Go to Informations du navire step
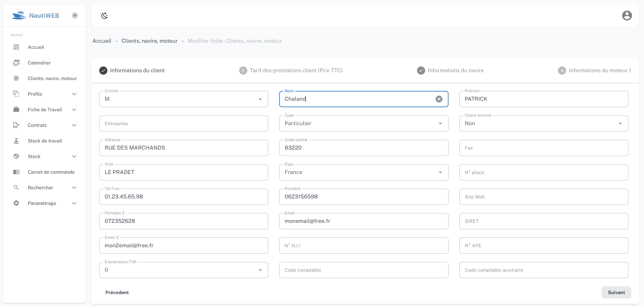 pos(450,71)
